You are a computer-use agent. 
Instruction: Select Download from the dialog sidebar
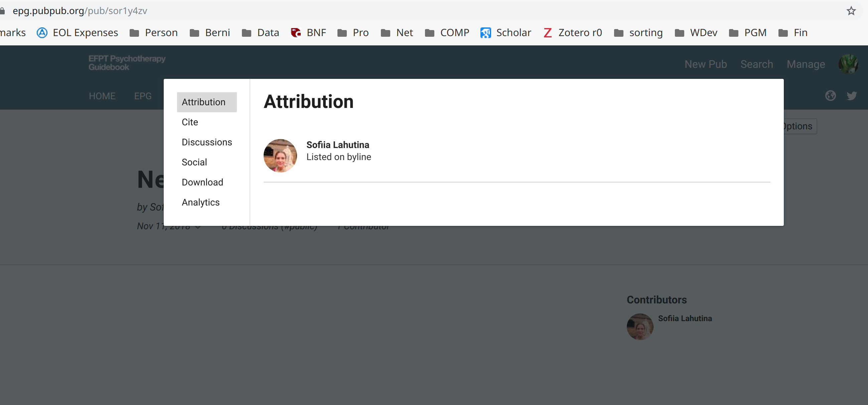pyautogui.click(x=202, y=182)
